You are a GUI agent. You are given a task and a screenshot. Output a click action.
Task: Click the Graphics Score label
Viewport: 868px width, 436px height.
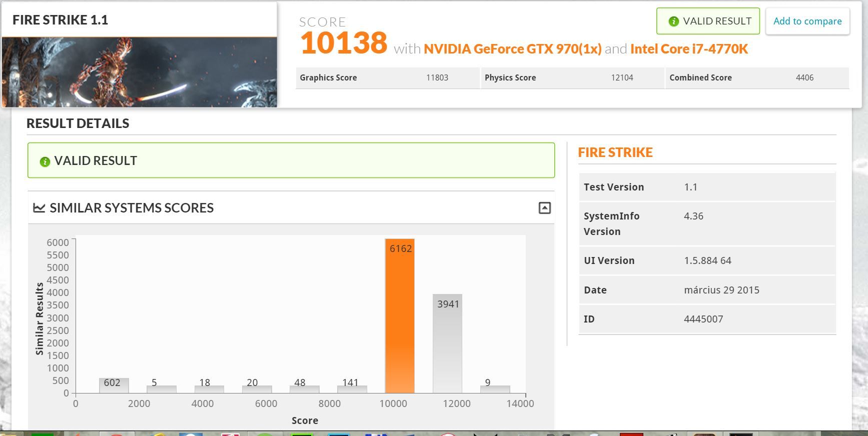pyautogui.click(x=328, y=77)
